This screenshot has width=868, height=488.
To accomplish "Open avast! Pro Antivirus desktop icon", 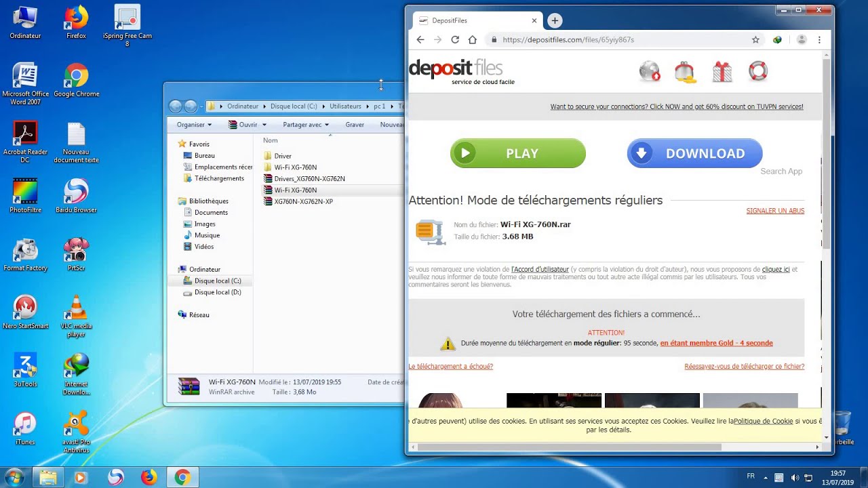I will [76, 433].
